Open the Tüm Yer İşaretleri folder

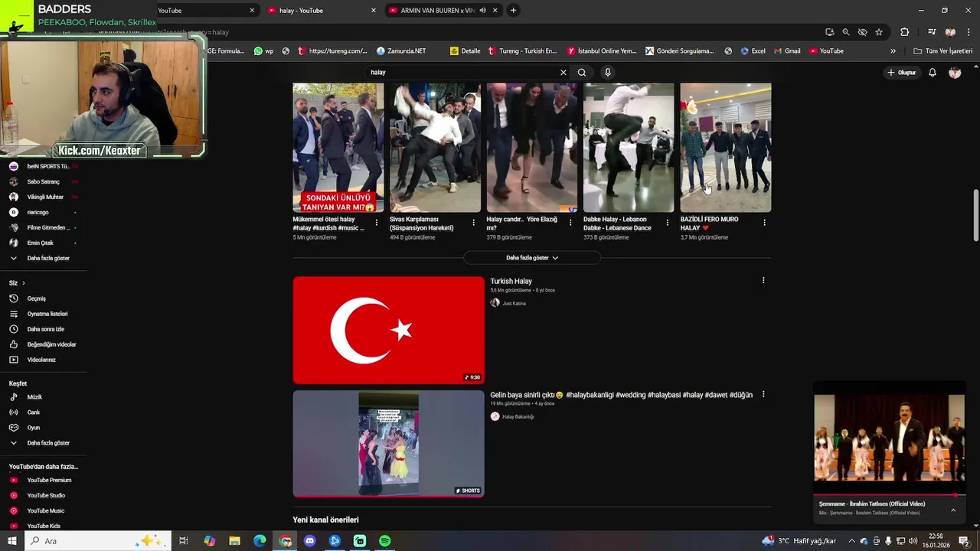pyautogui.click(x=943, y=51)
